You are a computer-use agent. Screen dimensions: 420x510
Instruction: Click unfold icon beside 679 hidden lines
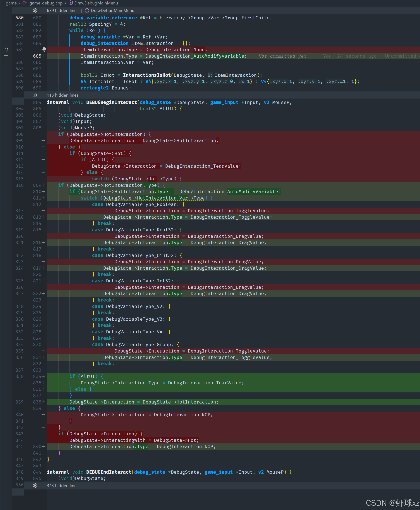coord(35,10)
